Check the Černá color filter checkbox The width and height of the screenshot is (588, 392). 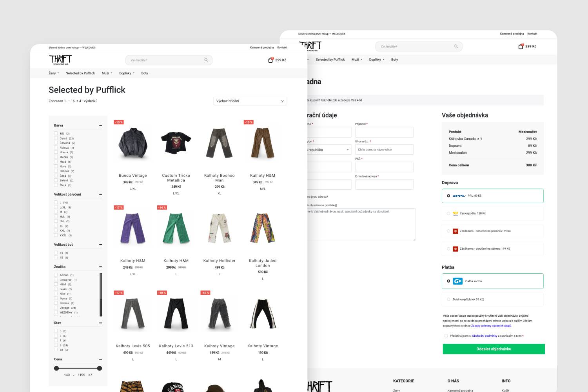point(56,138)
